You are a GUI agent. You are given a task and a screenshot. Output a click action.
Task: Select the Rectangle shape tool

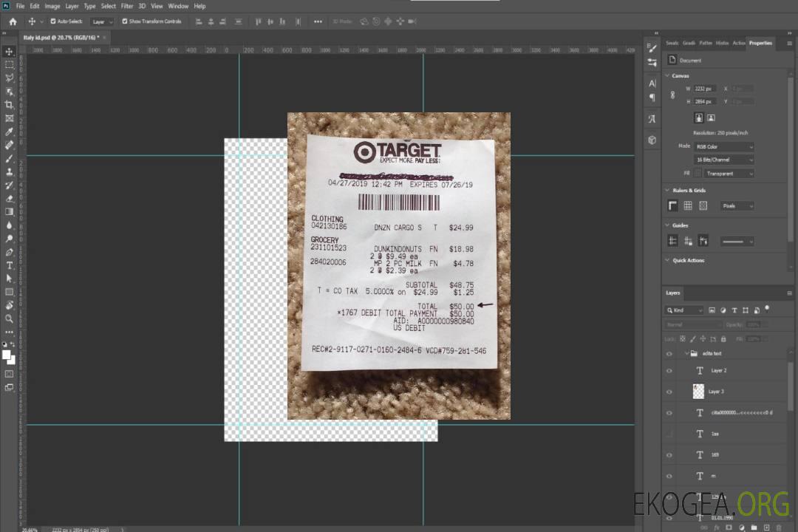coord(9,292)
